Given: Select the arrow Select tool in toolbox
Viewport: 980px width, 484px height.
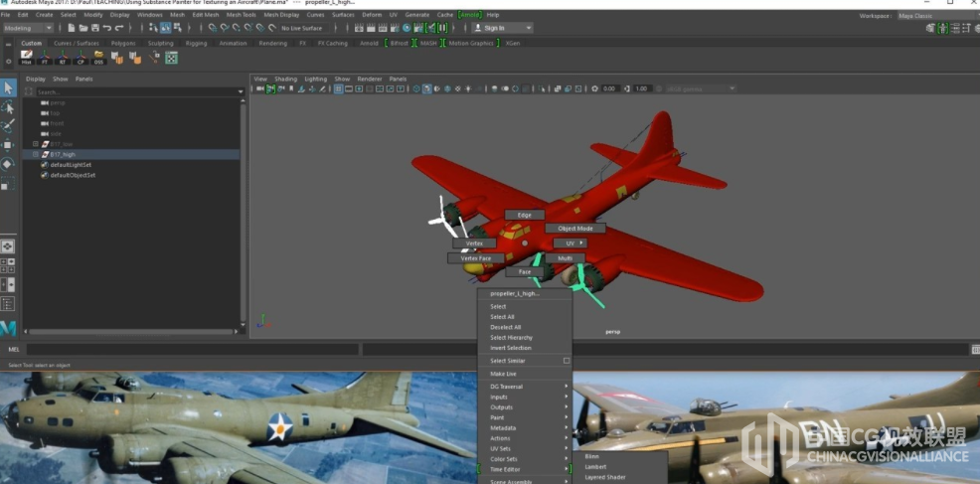Looking at the screenshot, I should coord(8,88).
